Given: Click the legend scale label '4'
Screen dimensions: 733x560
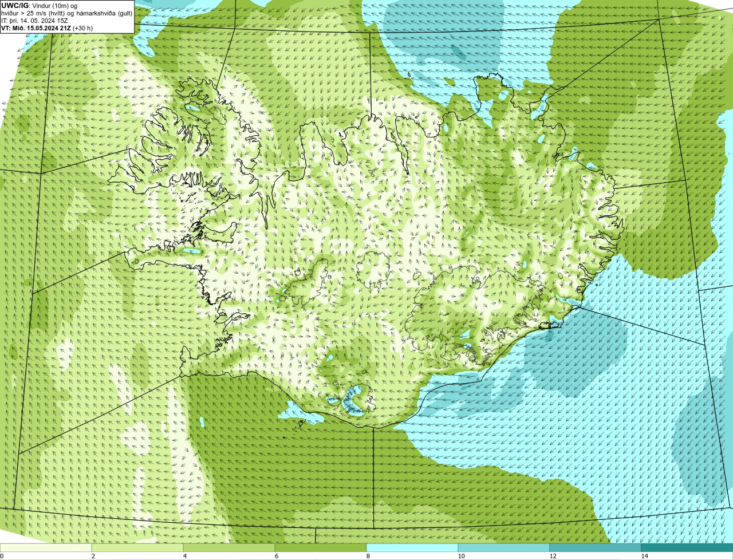Looking at the screenshot, I should (185, 556).
